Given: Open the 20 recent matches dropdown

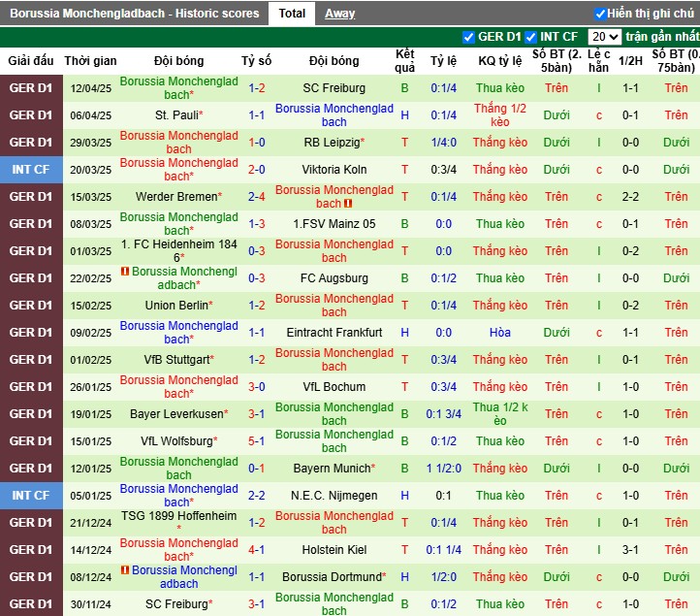Looking at the screenshot, I should pos(604,37).
